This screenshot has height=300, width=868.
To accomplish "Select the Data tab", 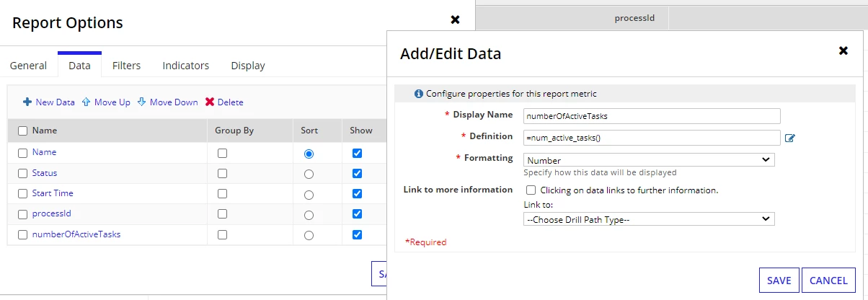I will [79, 66].
